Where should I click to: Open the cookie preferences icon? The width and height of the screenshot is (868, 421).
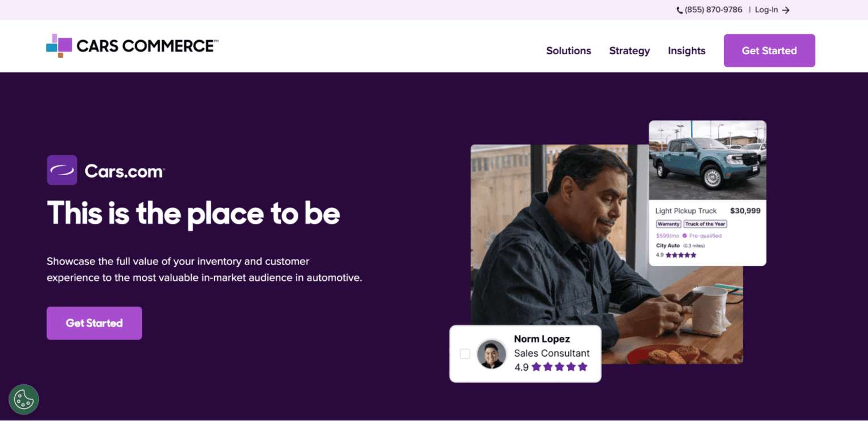pyautogui.click(x=24, y=400)
